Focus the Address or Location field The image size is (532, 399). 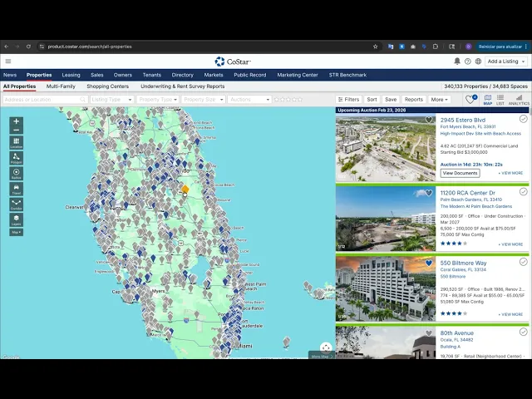45,100
